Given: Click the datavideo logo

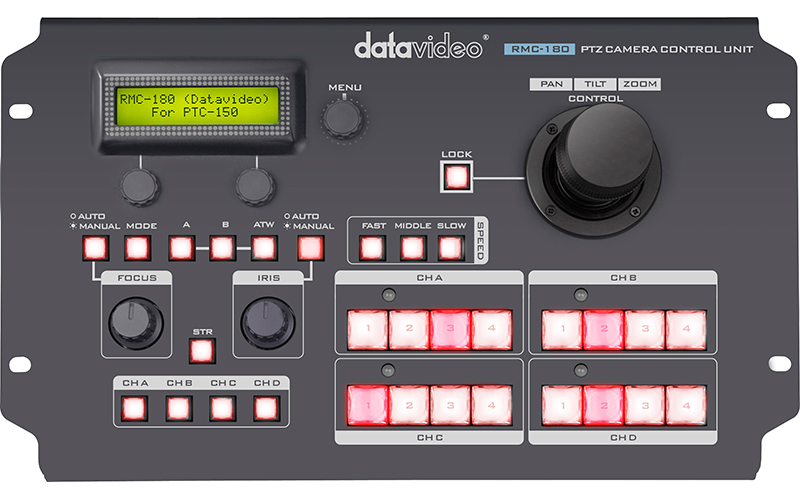Looking at the screenshot, I should point(419,46).
